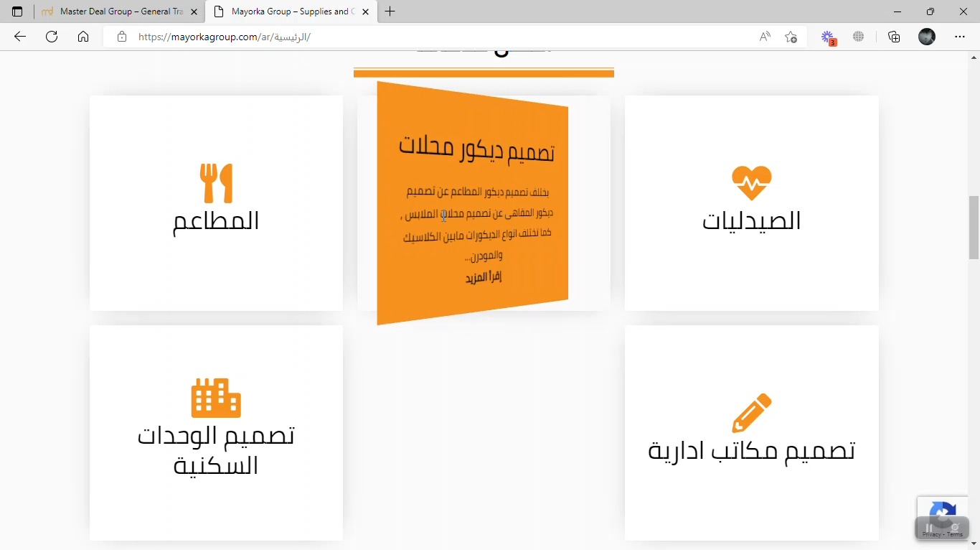
Task: Click the grey globe extension icon
Action: click(x=859, y=37)
